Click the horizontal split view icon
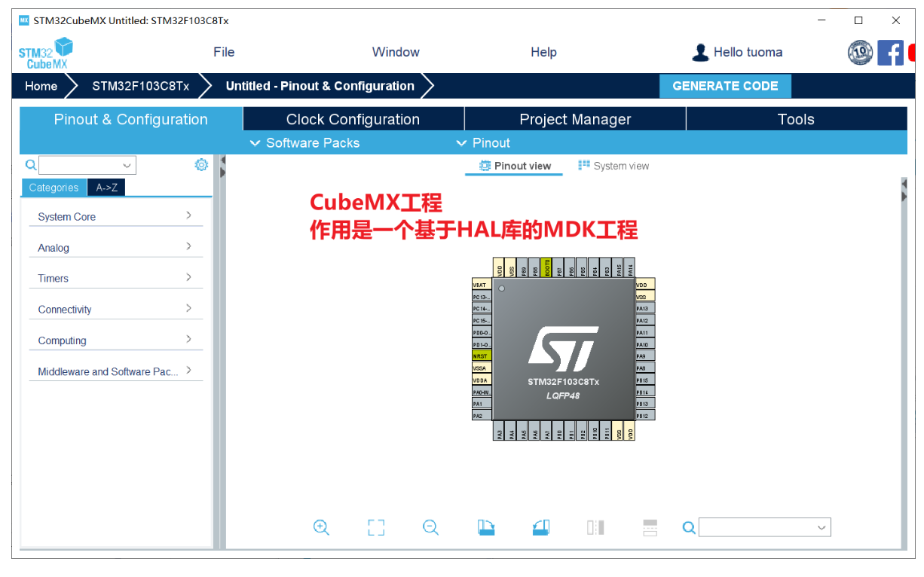Image resolution: width=924 pixels, height=577 pixels. [x=650, y=527]
